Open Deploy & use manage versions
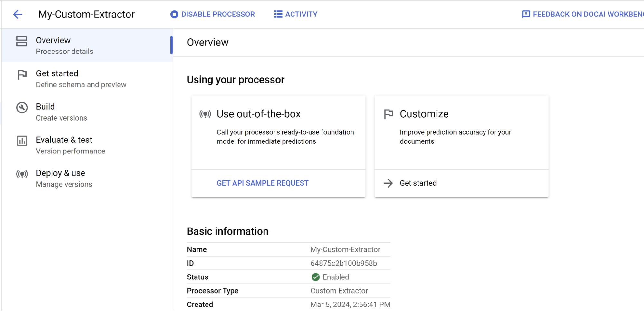644x311 pixels. (64, 178)
